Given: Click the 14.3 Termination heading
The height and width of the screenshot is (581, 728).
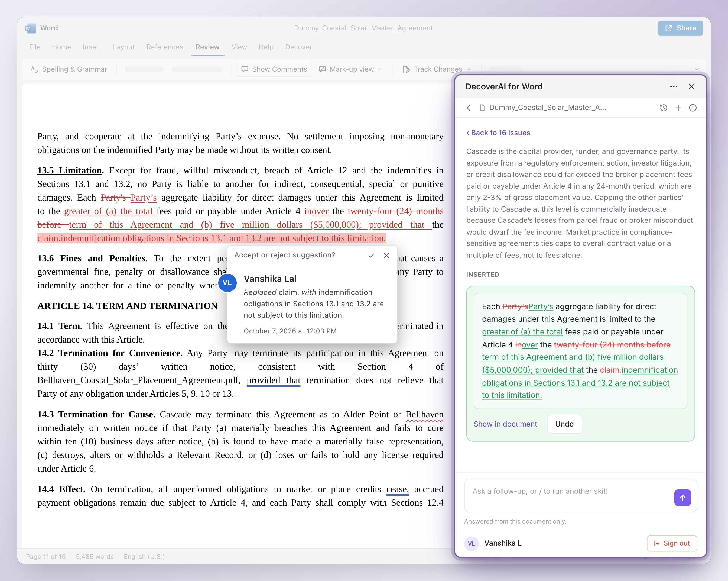Looking at the screenshot, I should pos(72,414).
